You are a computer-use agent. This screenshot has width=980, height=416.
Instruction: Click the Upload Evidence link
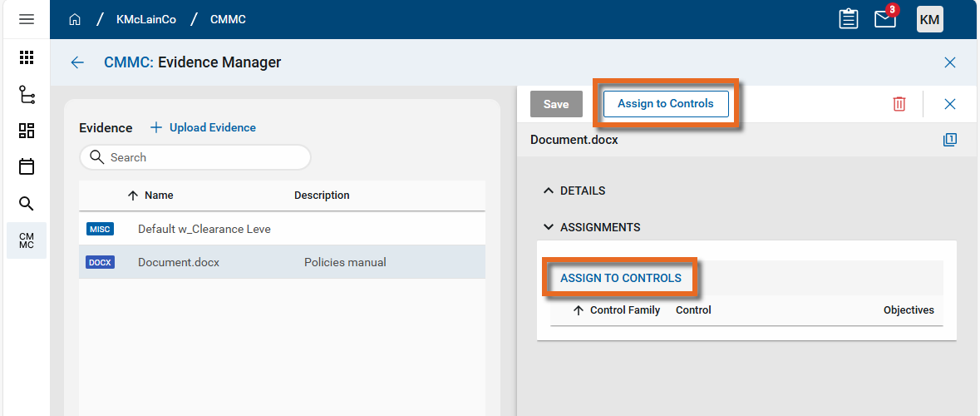[x=204, y=127]
